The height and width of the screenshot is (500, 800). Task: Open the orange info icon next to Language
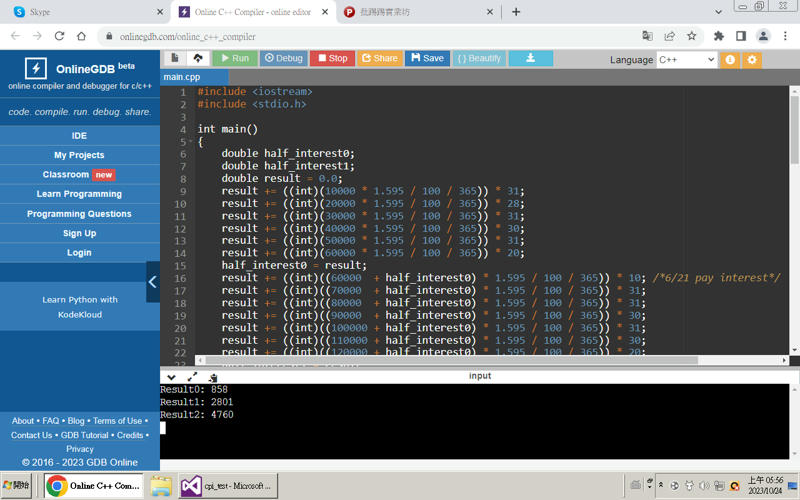click(x=730, y=60)
